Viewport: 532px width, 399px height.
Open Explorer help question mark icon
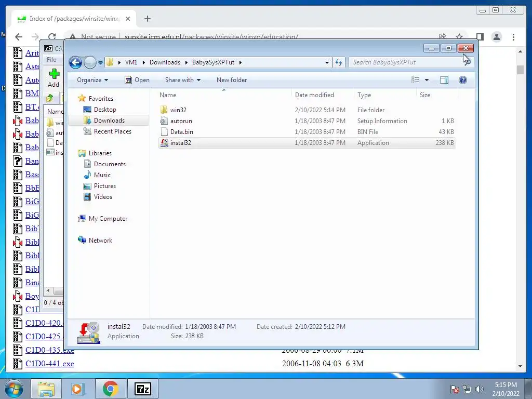(463, 80)
